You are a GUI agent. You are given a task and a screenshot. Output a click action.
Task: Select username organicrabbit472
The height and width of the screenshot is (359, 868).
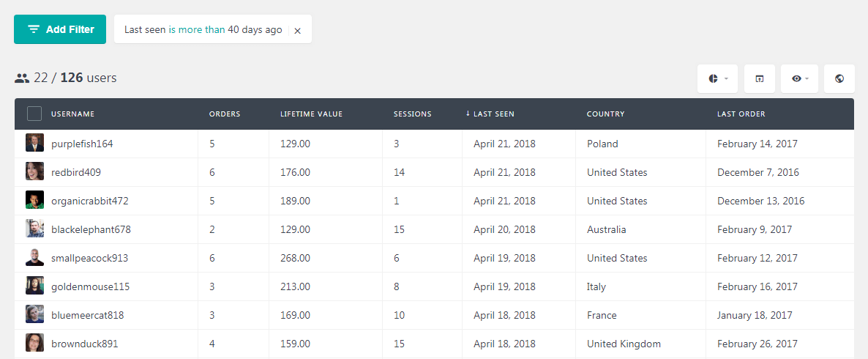(x=90, y=201)
